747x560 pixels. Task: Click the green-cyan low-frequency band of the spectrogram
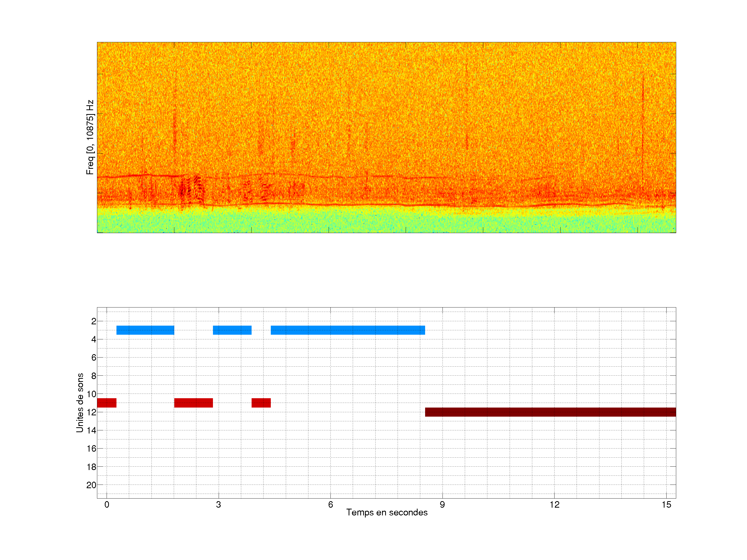click(386, 221)
